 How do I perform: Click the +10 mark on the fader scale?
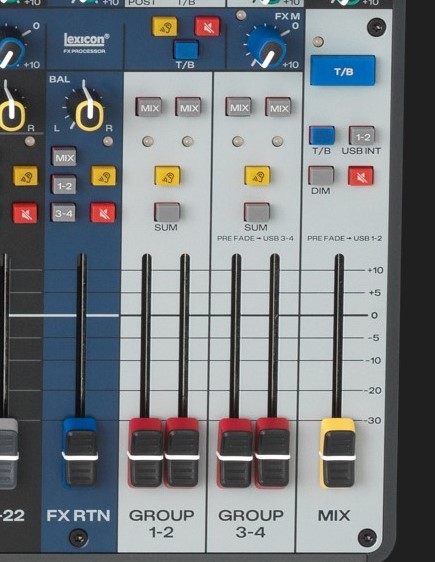[375, 270]
